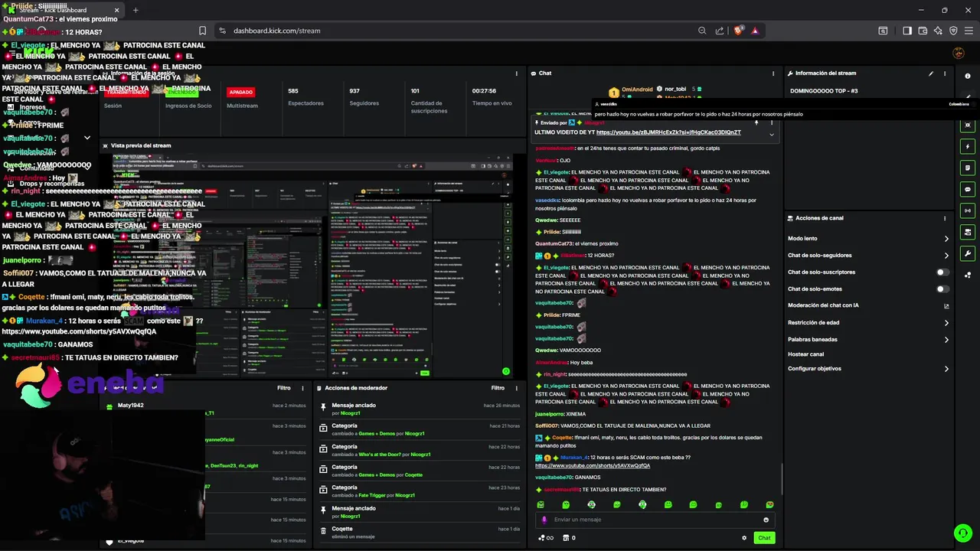Click the Chat panel vertical scrollbar
The width and height of the screenshot is (980, 551).
point(782,478)
